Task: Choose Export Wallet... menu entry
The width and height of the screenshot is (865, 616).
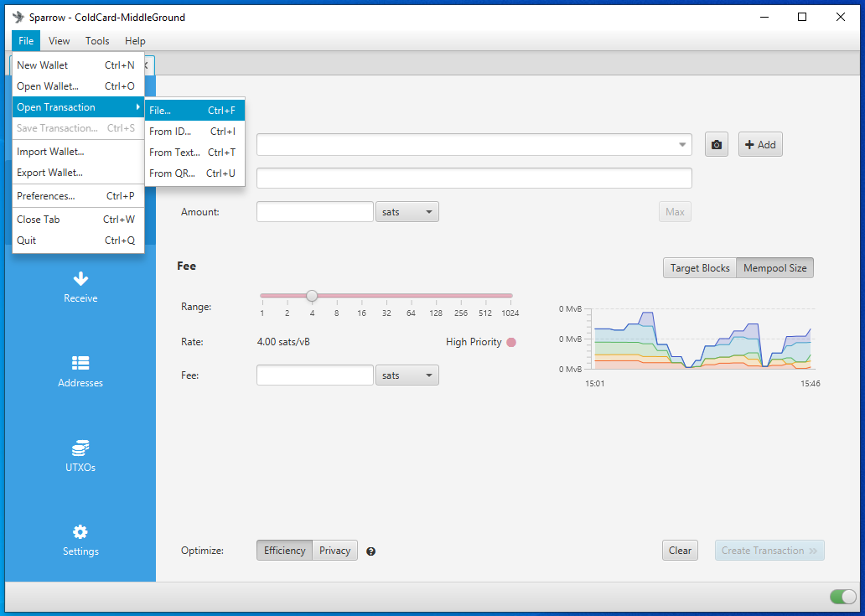Action: [x=78, y=173]
